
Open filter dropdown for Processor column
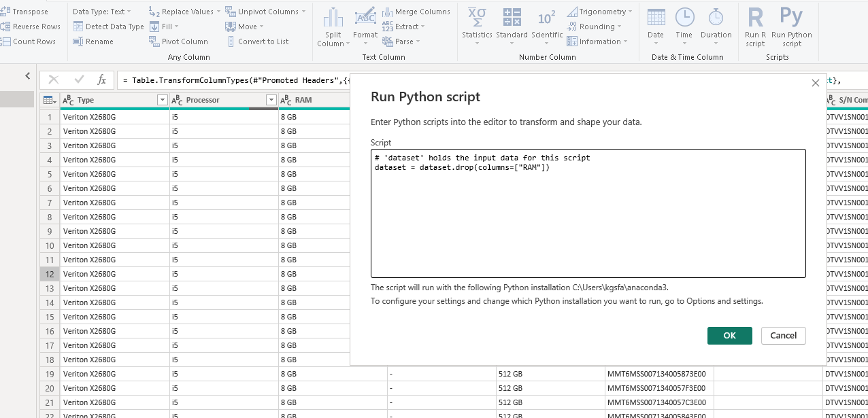271,100
